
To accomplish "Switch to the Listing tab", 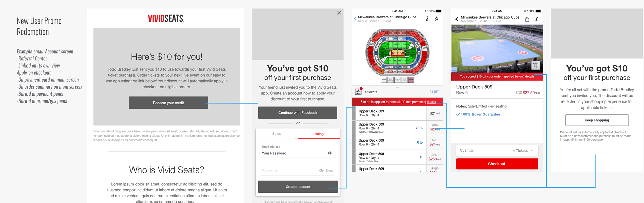I will click(x=318, y=134).
